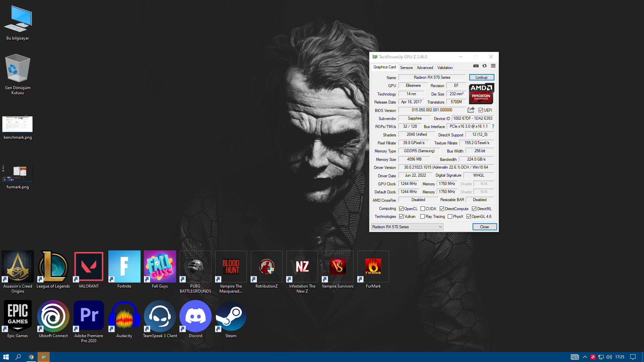This screenshot has height=362, width=644.
Task: Click the Close button in GPU-Z
Action: click(x=484, y=227)
